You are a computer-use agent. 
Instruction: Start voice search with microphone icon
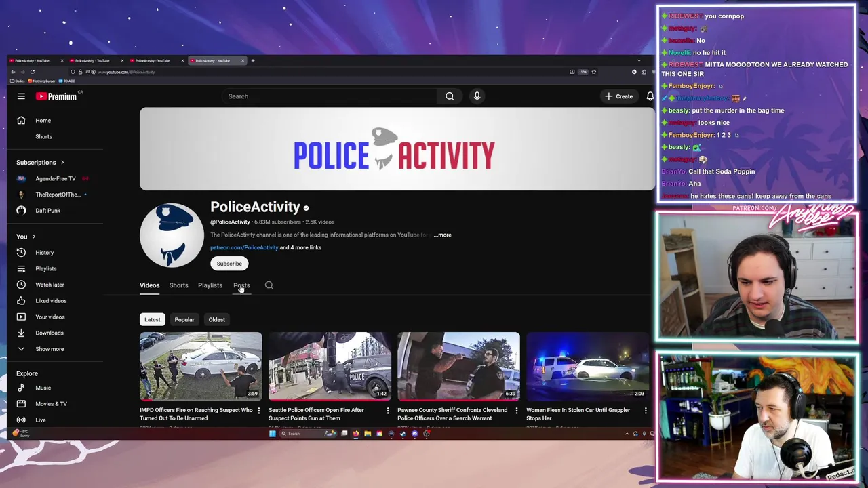[477, 96]
